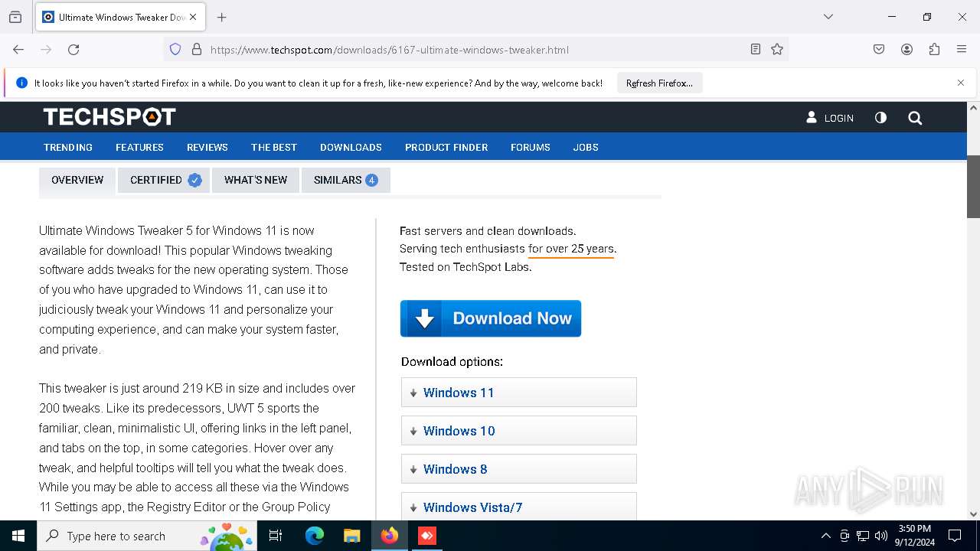Viewport: 980px width, 551px height.
Task: Open the Firefox hamburger menu
Action: (x=962, y=50)
